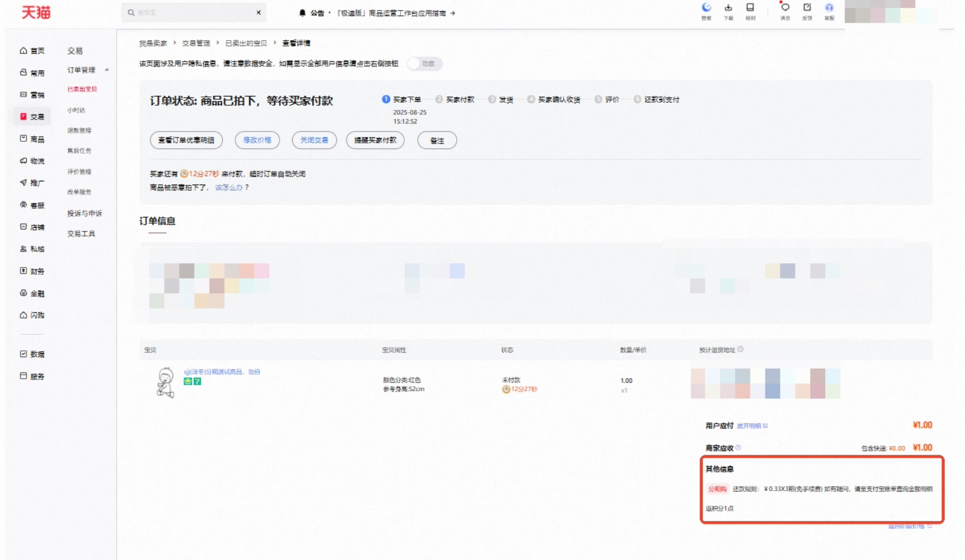Select 退款管理 in the submenu
Viewport: 965px width, 560px height.
click(79, 130)
